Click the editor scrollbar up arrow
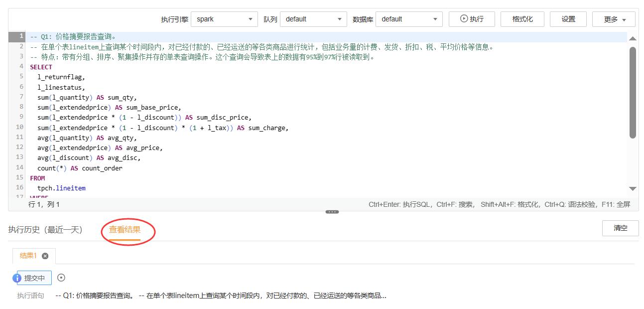The width and height of the screenshot is (644, 309). (633, 38)
